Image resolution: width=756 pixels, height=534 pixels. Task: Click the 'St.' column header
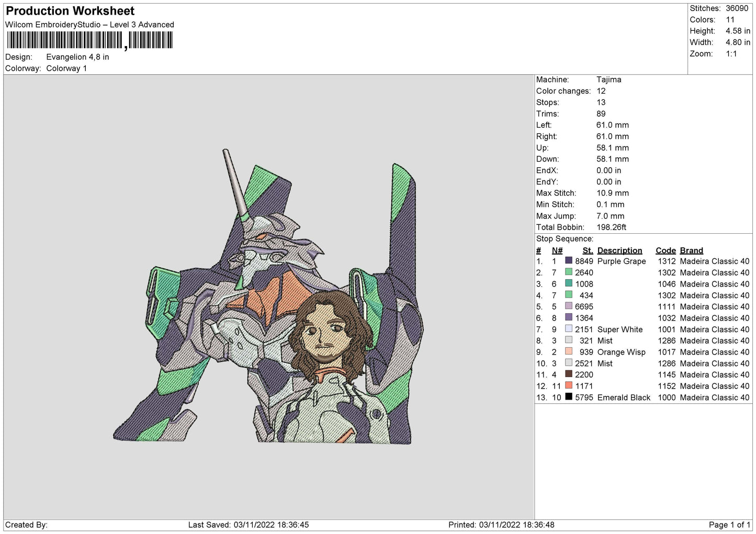[588, 251]
